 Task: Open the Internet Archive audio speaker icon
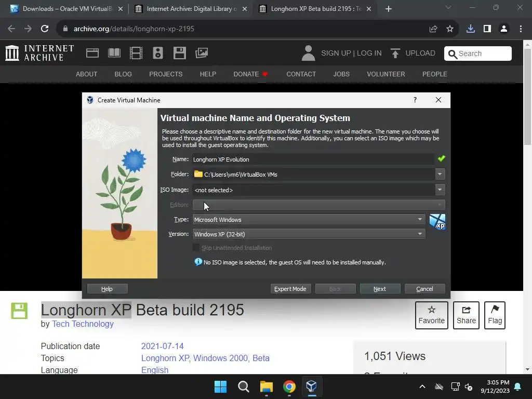click(158, 53)
